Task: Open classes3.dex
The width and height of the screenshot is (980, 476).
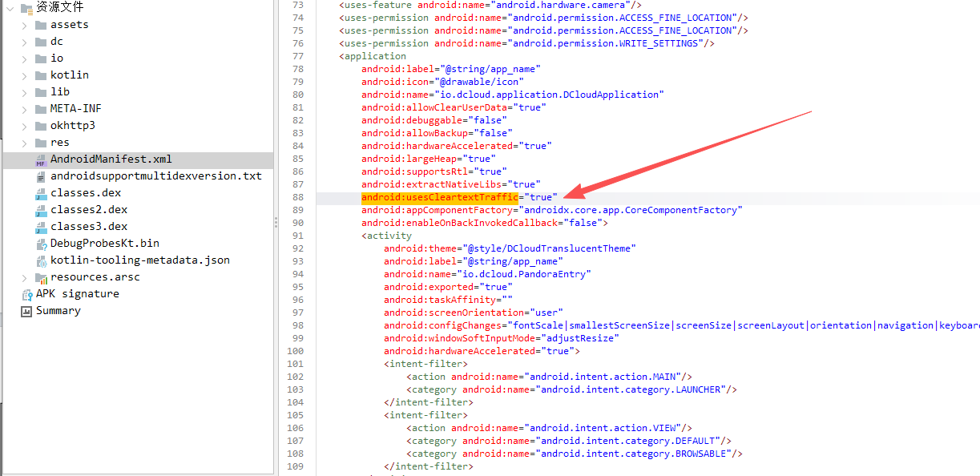Action: click(x=89, y=227)
